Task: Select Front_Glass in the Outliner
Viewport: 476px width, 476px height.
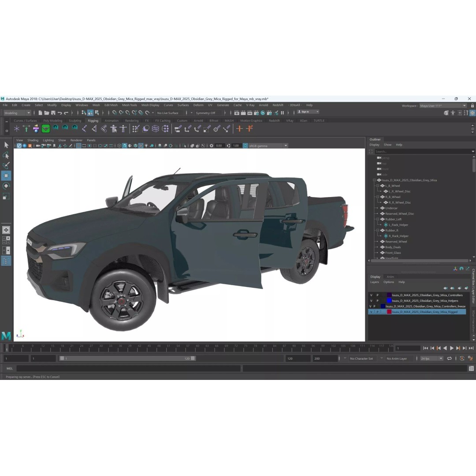Action: click(393, 253)
